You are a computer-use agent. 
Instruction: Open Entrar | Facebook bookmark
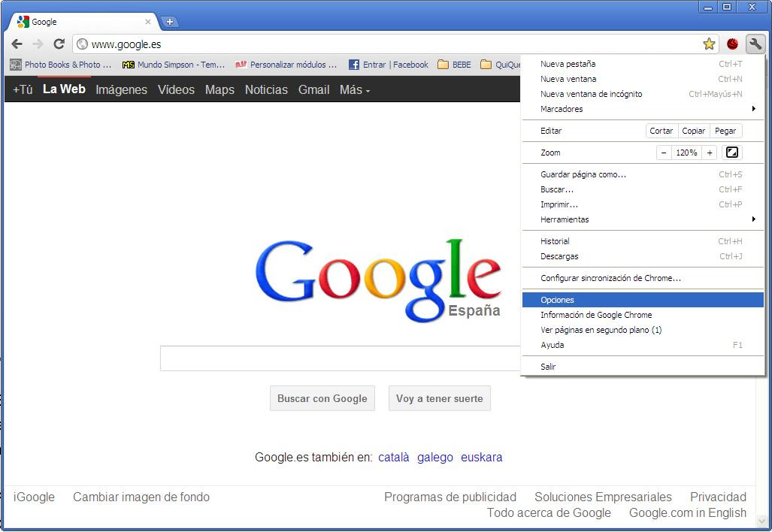pyautogui.click(x=389, y=65)
